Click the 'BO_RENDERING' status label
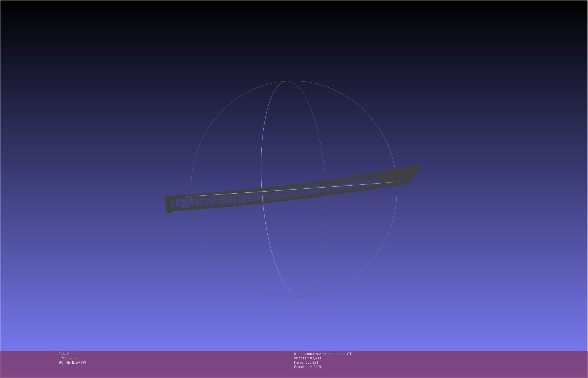The height and width of the screenshot is (378, 588). pyautogui.click(x=72, y=363)
